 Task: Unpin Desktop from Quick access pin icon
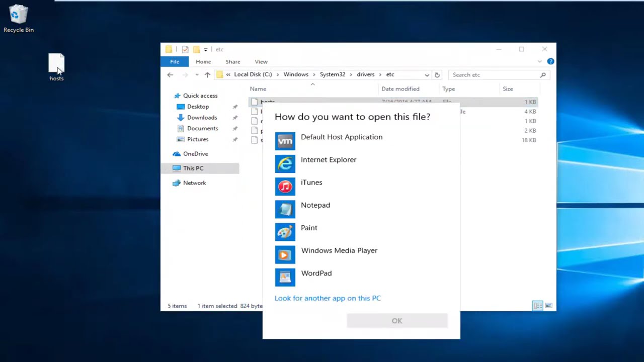point(235,107)
